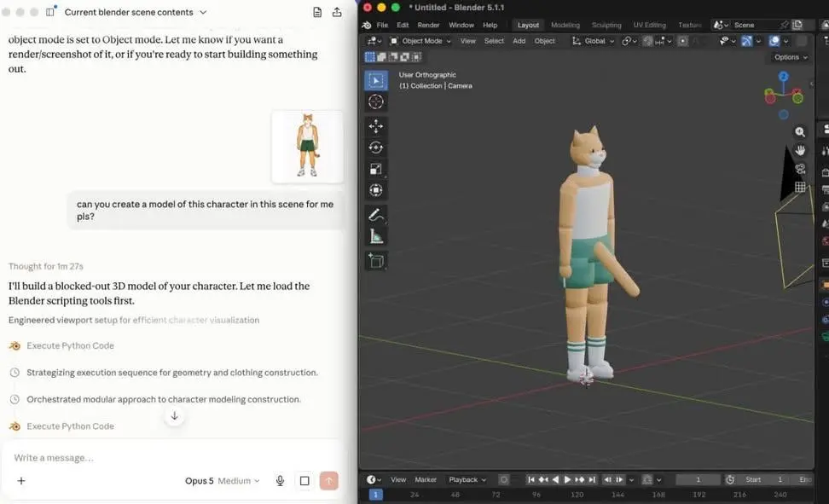Toggle the chat sidebar panel icon
Viewport: 829px width, 504px height.
point(50,12)
